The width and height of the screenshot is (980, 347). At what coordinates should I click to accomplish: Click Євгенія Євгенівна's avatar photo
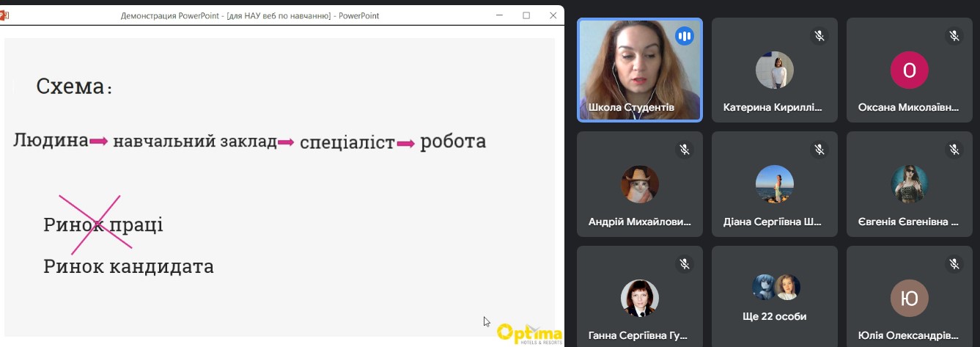pos(909,184)
